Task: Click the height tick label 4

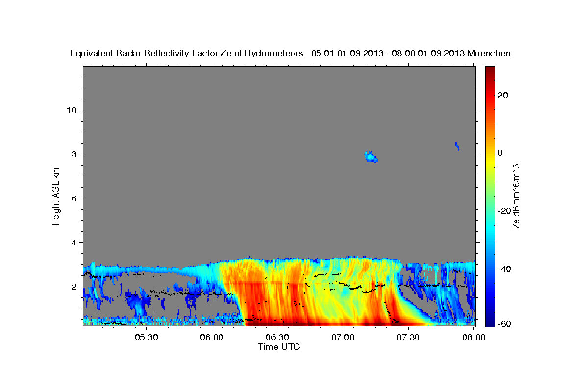Action: click(73, 243)
